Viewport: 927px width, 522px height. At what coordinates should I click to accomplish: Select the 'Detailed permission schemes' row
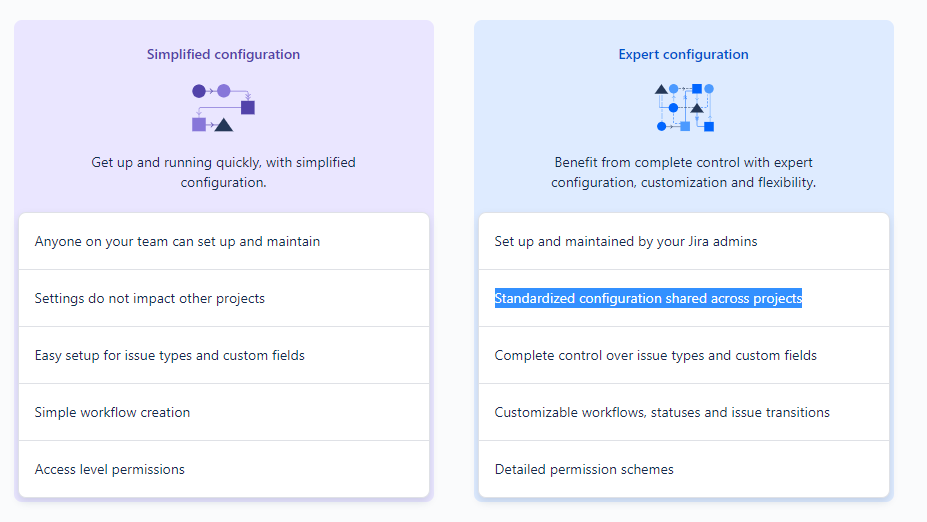(x=684, y=469)
